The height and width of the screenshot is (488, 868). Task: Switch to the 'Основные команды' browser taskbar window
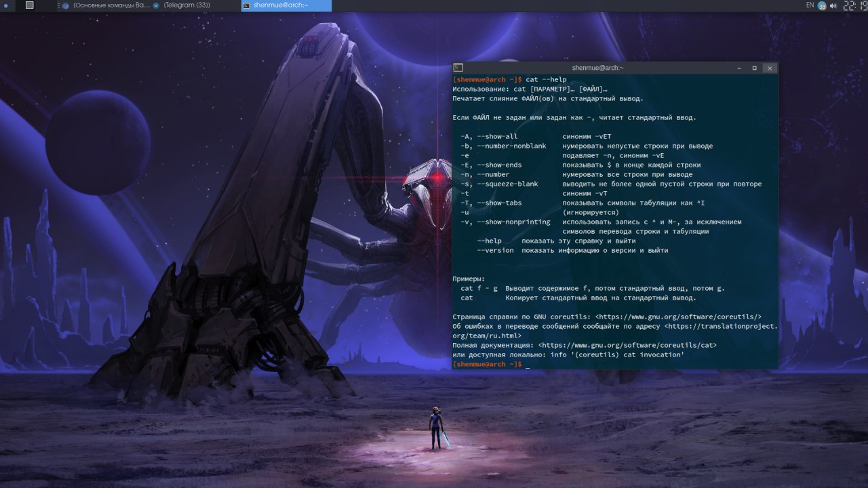click(105, 5)
